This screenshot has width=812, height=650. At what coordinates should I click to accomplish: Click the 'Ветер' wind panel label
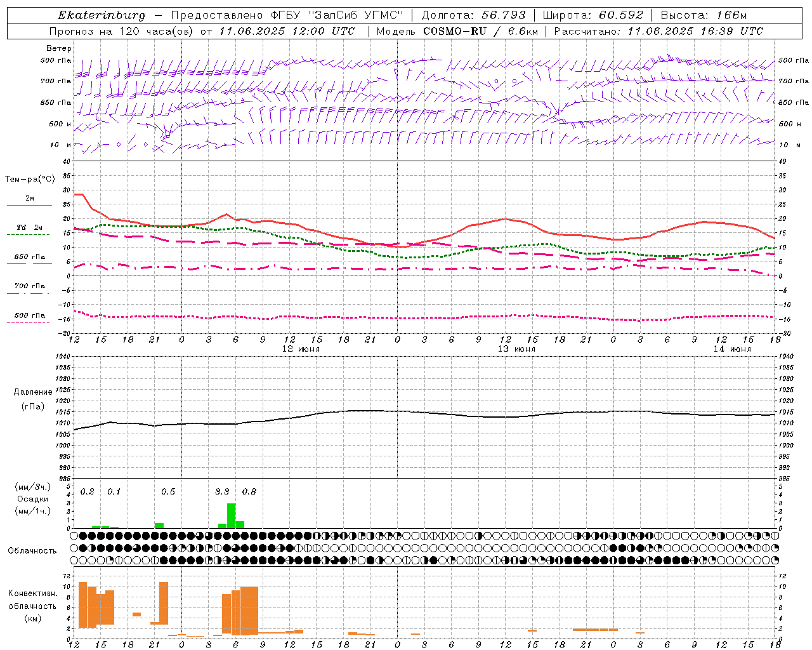coord(59,48)
